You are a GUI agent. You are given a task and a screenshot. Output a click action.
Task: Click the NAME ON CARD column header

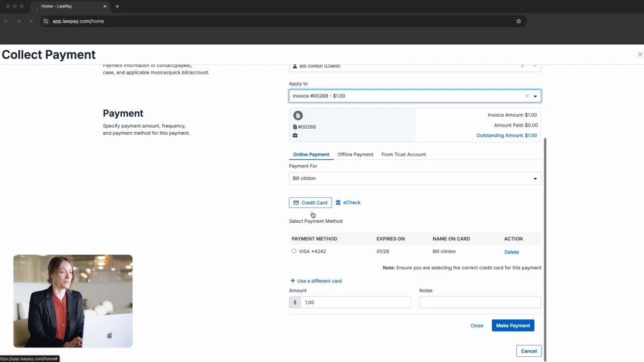[451, 239]
